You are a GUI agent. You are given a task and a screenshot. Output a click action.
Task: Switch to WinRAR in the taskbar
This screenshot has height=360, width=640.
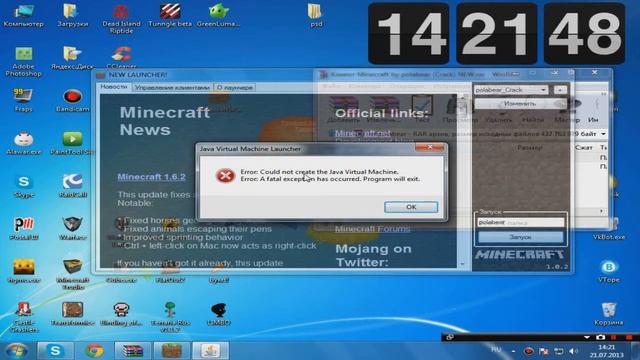133,351
